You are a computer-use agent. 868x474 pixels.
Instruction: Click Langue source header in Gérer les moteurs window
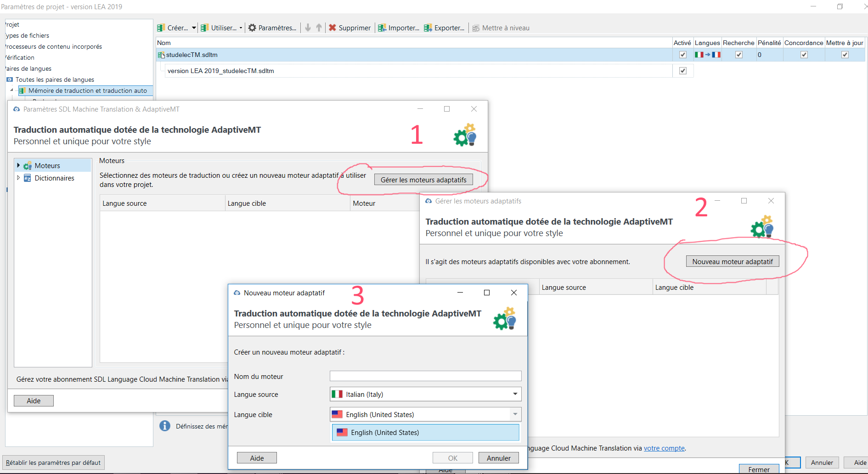596,287
